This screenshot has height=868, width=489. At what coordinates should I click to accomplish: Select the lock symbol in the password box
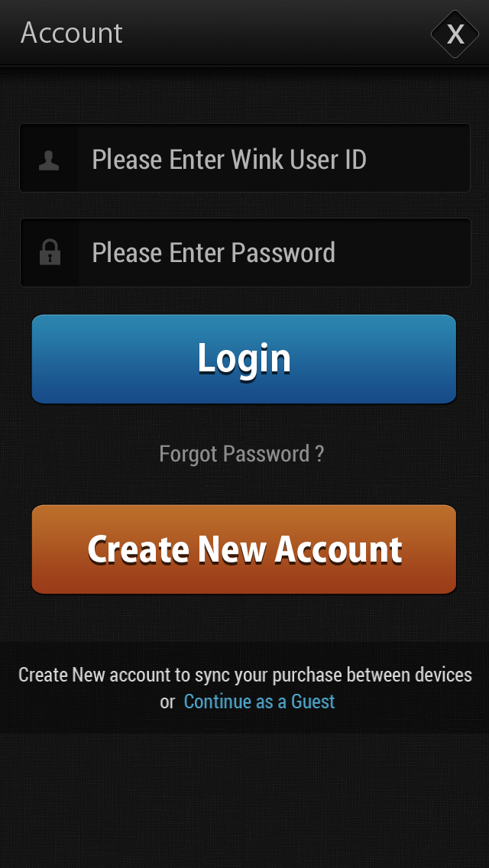point(50,252)
